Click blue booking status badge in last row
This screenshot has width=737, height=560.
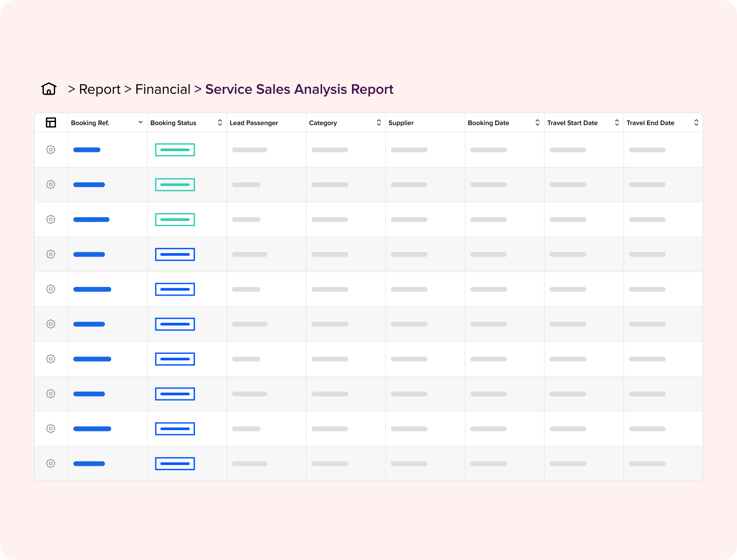click(175, 464)
